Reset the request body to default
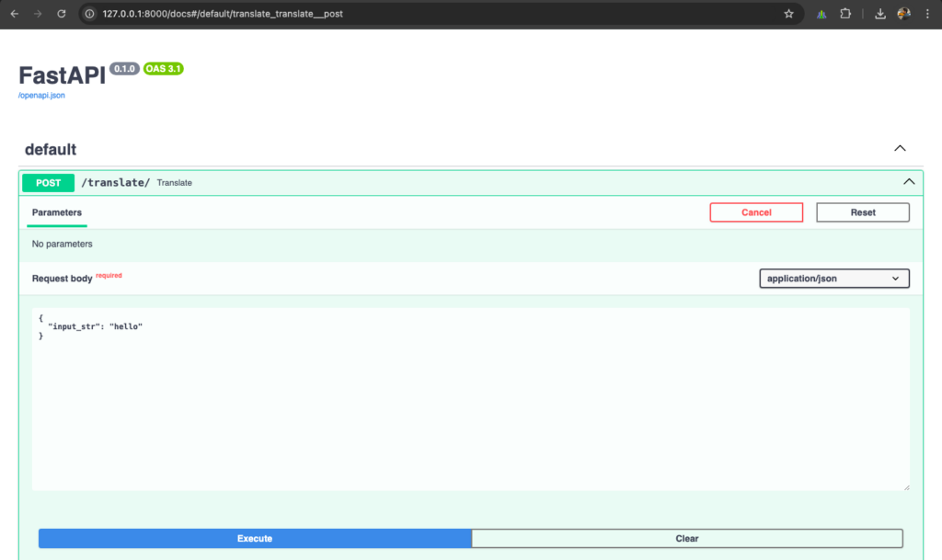 pos(862,211)
